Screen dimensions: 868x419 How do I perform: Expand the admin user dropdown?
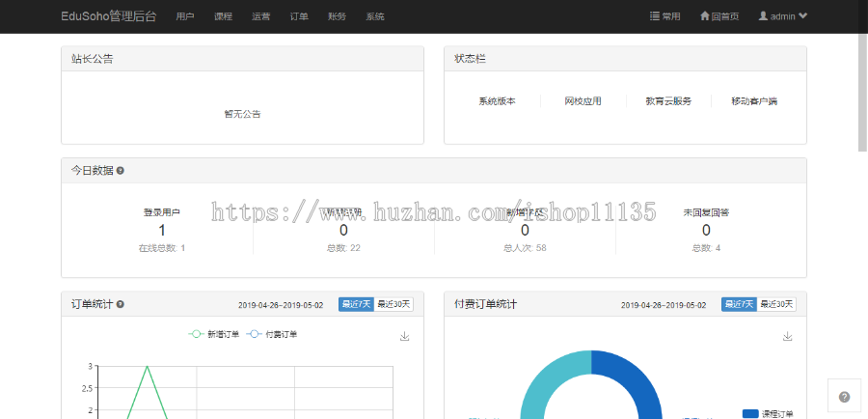(x=783, y=16)
